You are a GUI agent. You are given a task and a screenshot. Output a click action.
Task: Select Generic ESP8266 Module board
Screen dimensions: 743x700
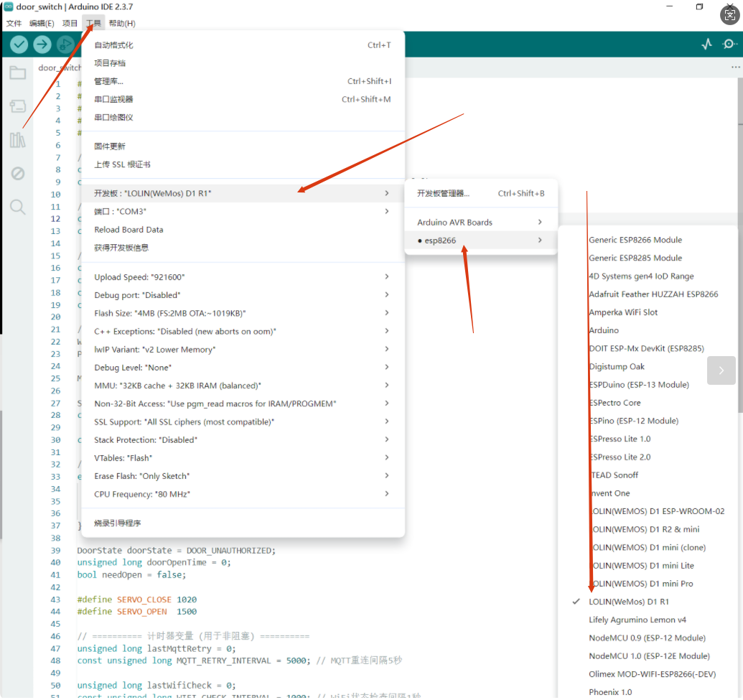coord(635,240)
